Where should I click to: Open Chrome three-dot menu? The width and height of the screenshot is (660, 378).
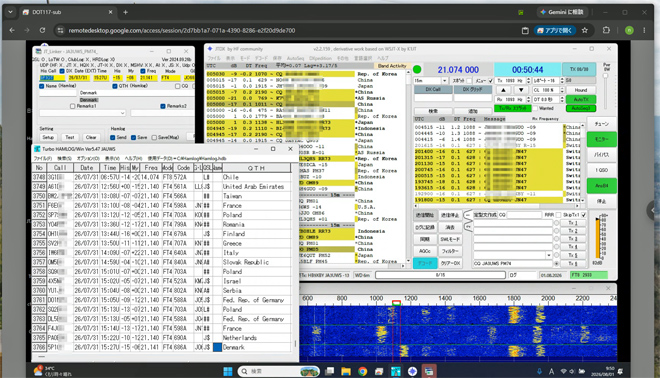point(644,30)
